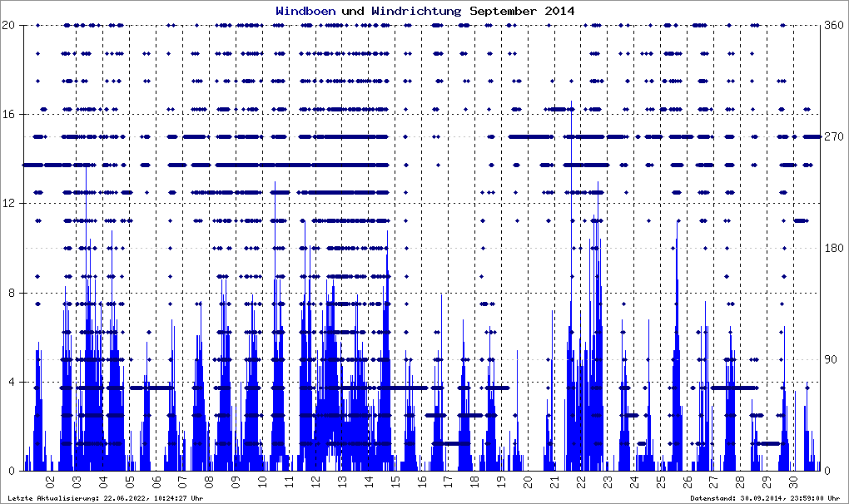The height and width of the screenshot is (504, 849).
Task: Click the x-axis day label '13'
Action: pos(341,482)
